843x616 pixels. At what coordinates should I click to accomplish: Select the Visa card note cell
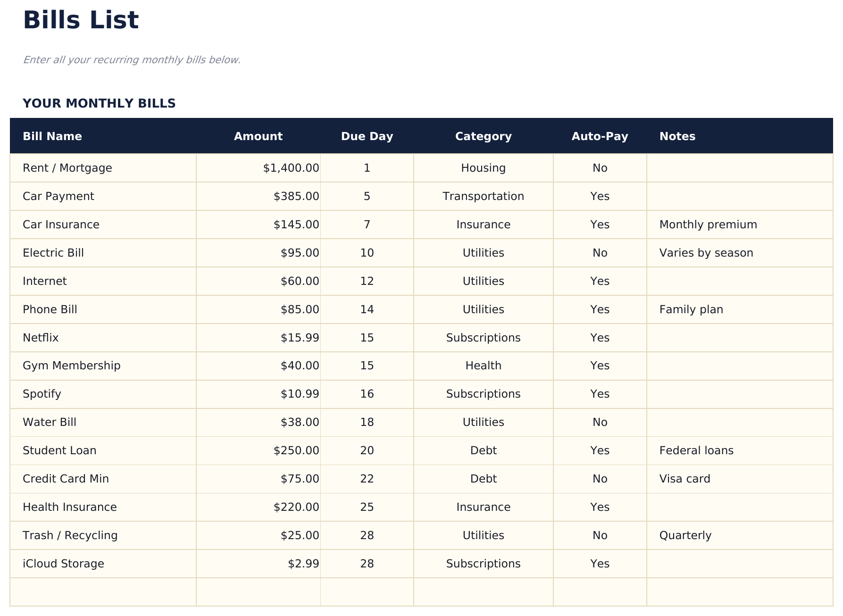coord(684,479)
